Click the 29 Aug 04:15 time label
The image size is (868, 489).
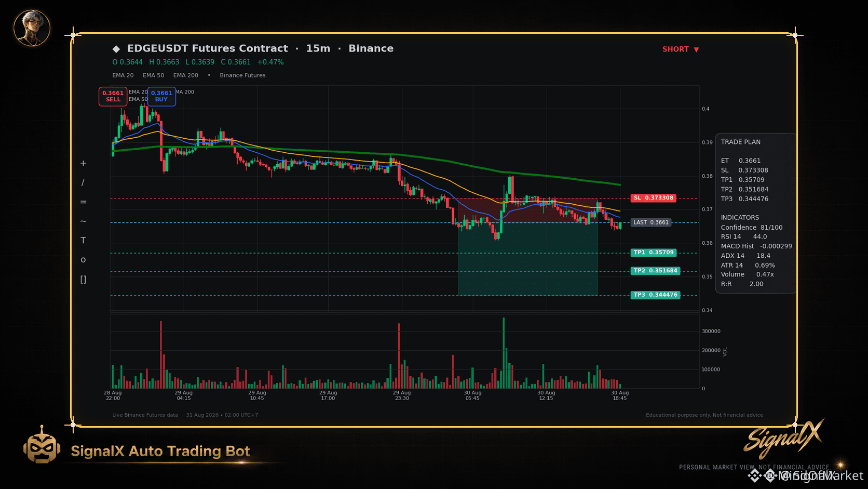184,395
